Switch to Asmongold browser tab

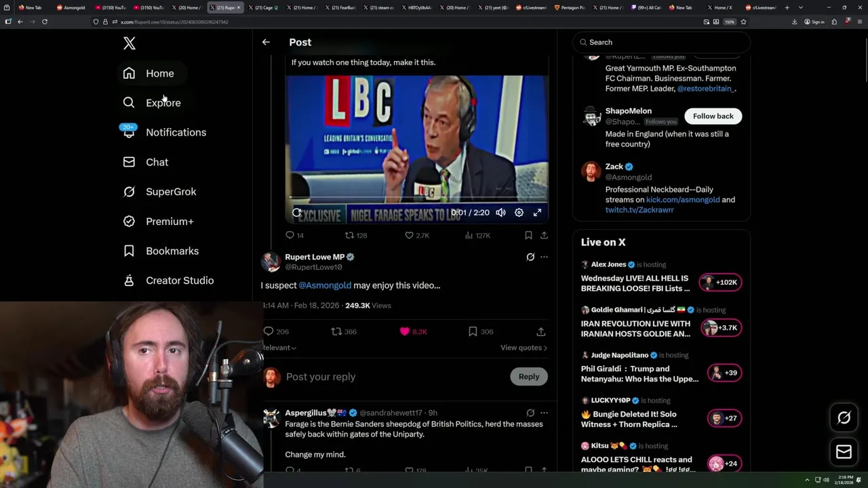click(71, 7)
